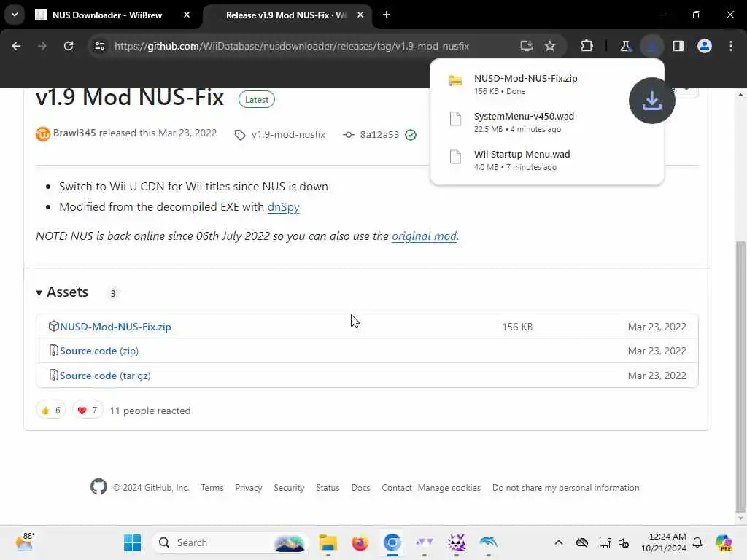The width and height of the screenshot is (747, 560).
Task: Open Privacy footer link
Action: (248, 488)
